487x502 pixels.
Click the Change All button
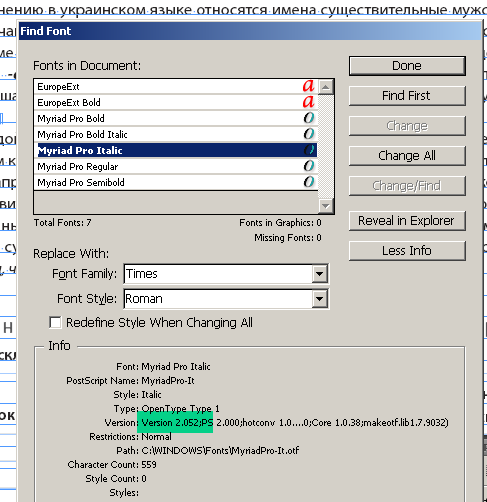(407, 156)
